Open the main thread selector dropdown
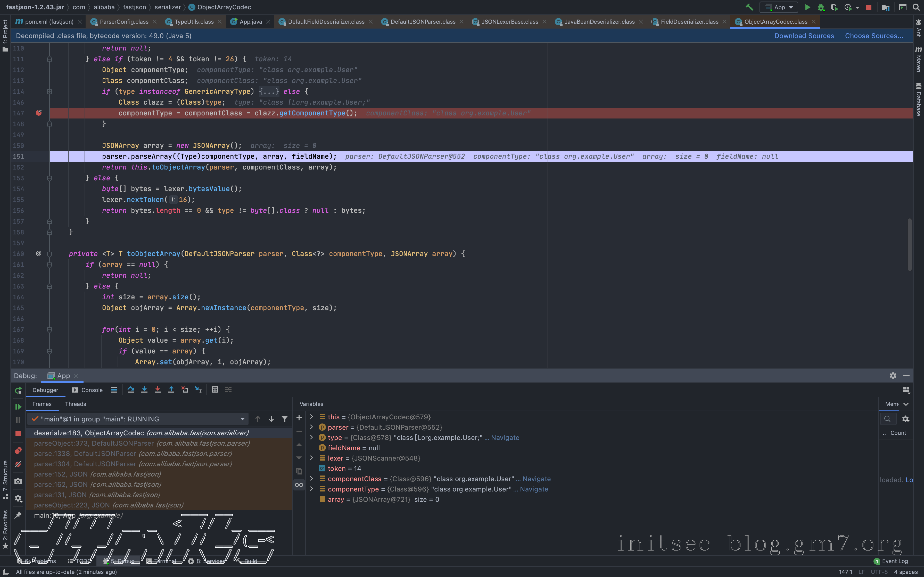The width and height of the screenshot is (924, 577). point(242,419)
